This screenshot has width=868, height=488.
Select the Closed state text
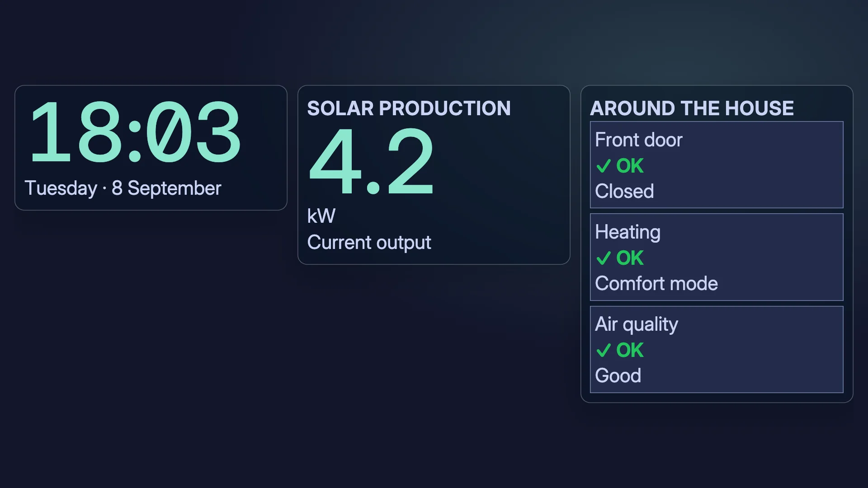point(624,192)
